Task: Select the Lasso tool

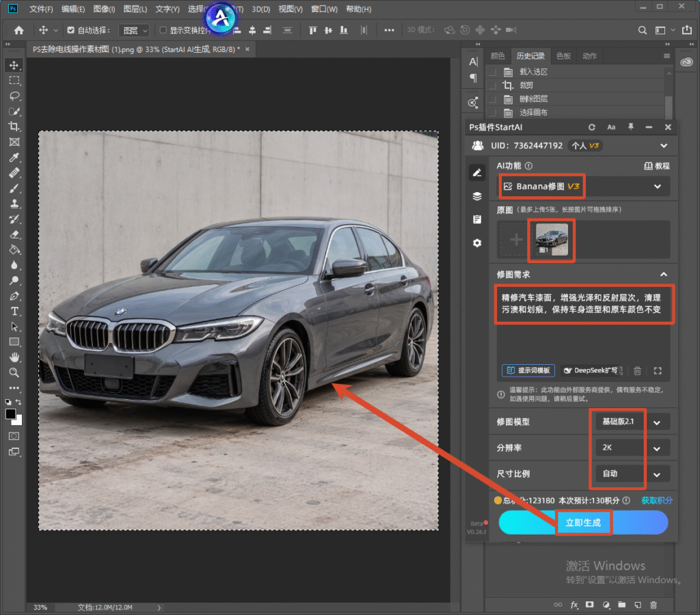Action: 14,96
